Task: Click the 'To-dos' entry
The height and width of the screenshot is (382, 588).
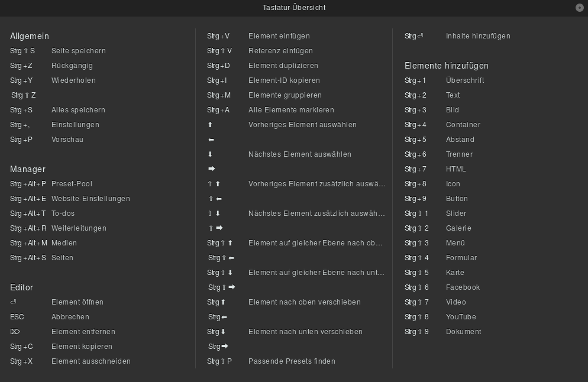Action: [63, 213]
